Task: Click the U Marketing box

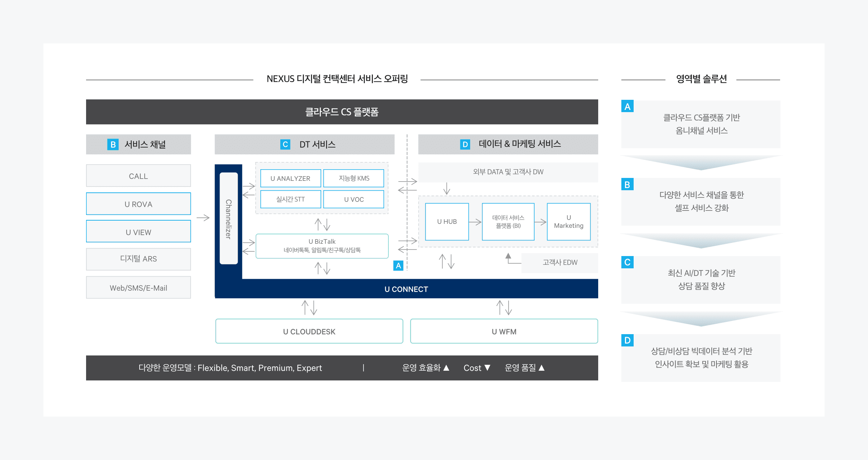Action: (x=569, y=221)
